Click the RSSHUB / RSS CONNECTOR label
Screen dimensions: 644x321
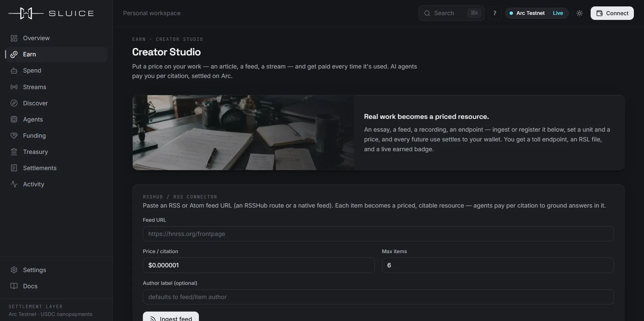pyautogui.click(x=180, y=197)
